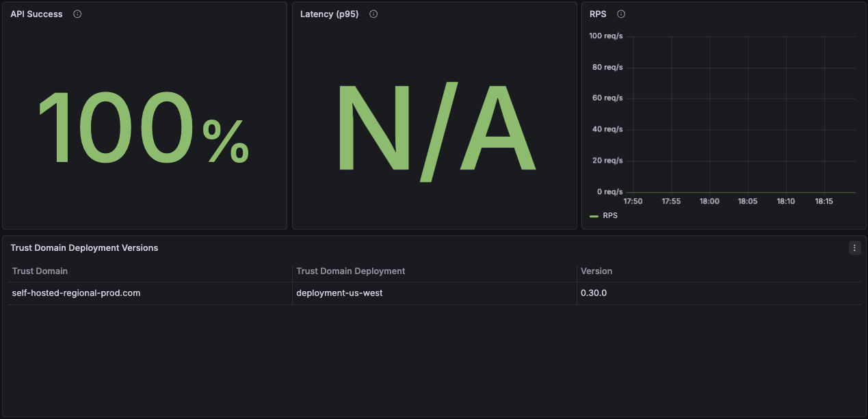868x419 pixels.
Task: Click the info badge next to RPS title
Action: click(620, 14)
